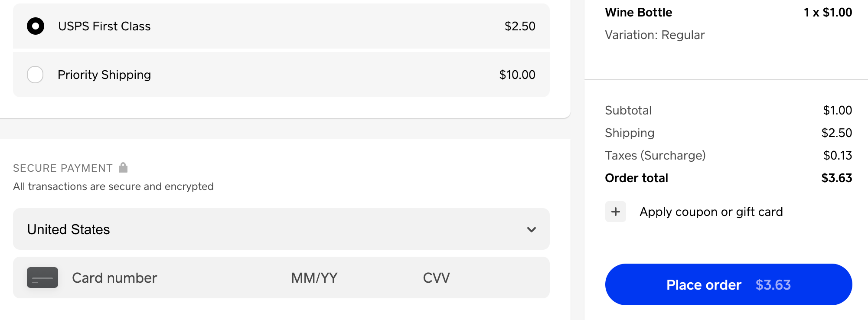Click the Order total amount
Image resolution: width=868 pixels, height=320 pixels.
(x=836, y=178)
